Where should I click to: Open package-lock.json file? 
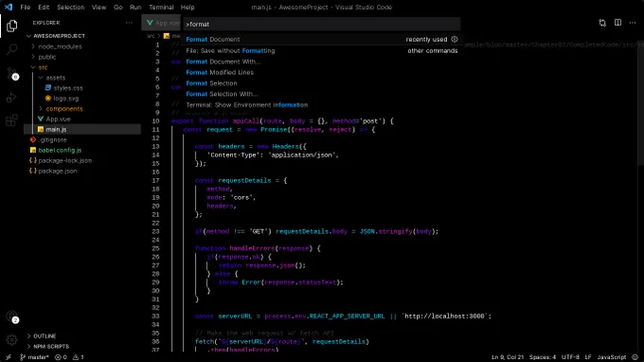[x=65, y=161]
